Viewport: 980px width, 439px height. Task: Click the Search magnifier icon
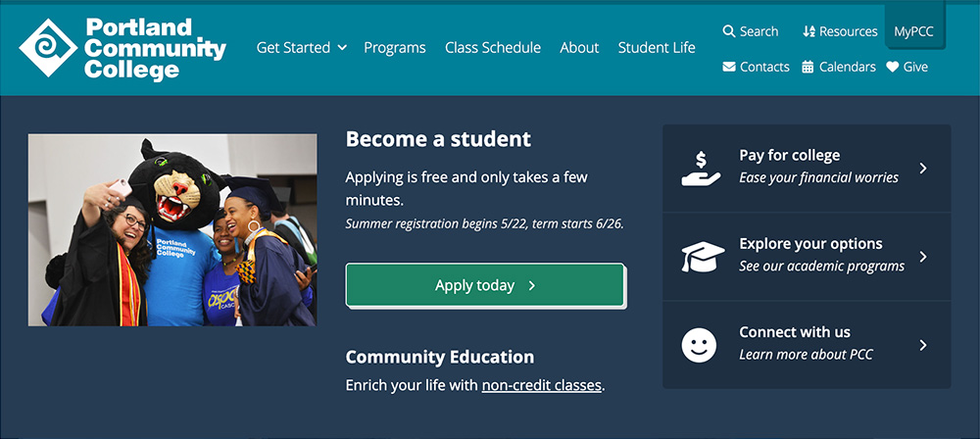coord(729,31)
